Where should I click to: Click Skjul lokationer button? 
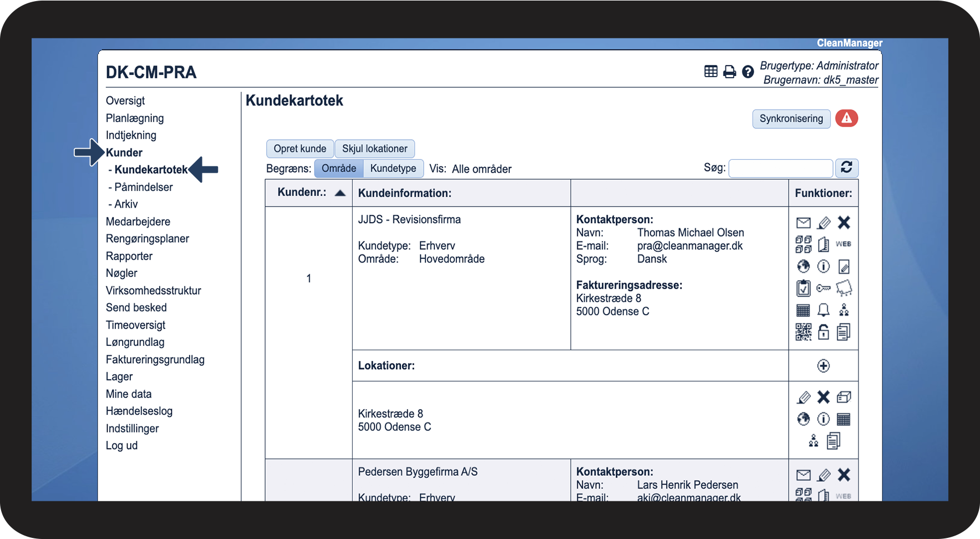375,149
